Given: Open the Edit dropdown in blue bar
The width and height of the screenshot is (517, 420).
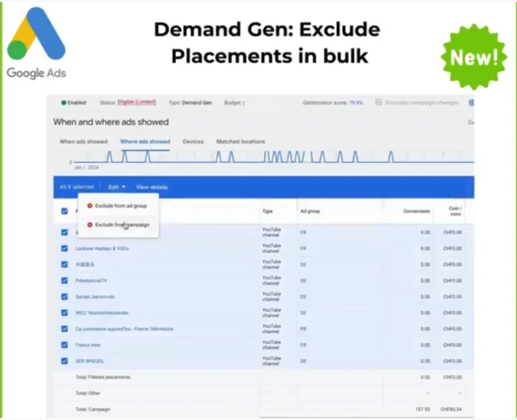Looking at the screenshot, I should [117, 187].
